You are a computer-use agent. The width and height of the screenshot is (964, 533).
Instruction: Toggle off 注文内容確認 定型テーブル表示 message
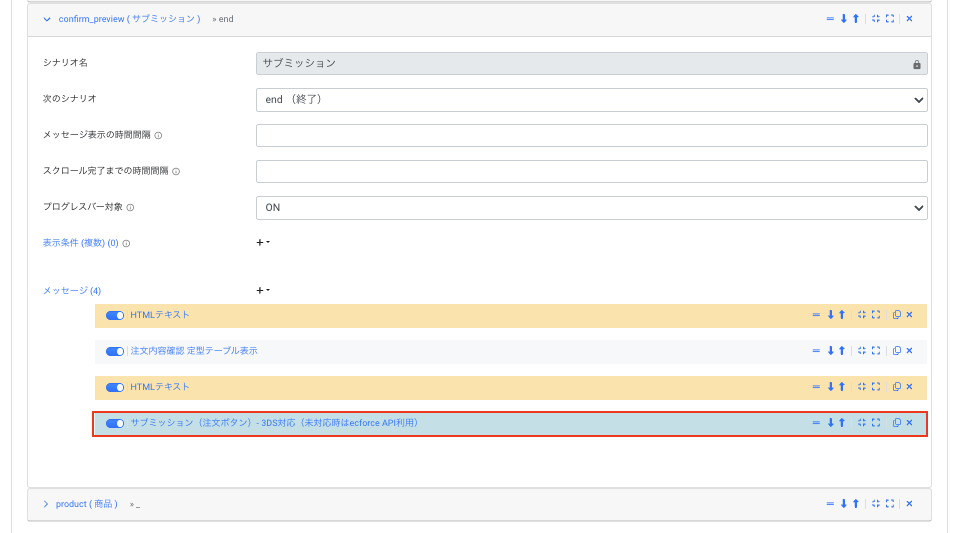pos(115,351)
